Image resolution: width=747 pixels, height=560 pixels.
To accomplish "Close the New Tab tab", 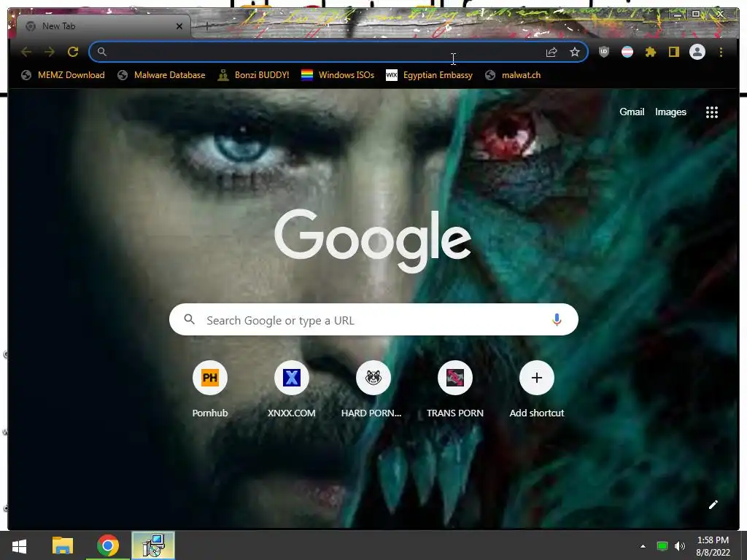I will point(179,26).
